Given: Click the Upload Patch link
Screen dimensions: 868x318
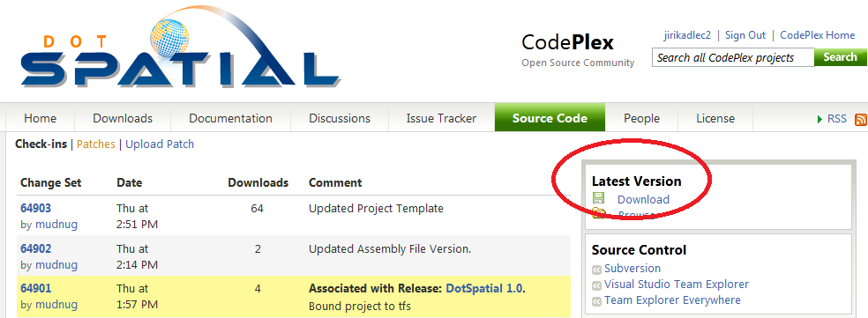Looking at the screenshot, I should [x=160, y=144].
